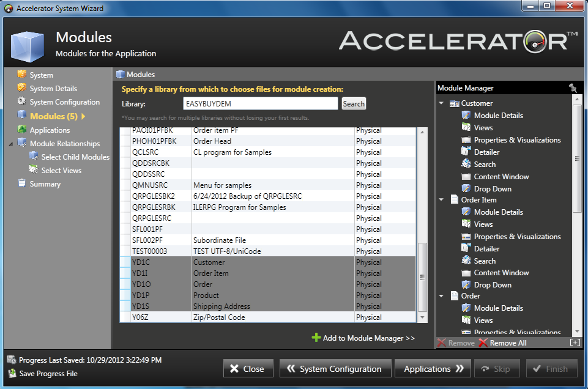Click the green plus icon for Add to Module Manager
The image size is (588, 389).
[x=316, y=338]
